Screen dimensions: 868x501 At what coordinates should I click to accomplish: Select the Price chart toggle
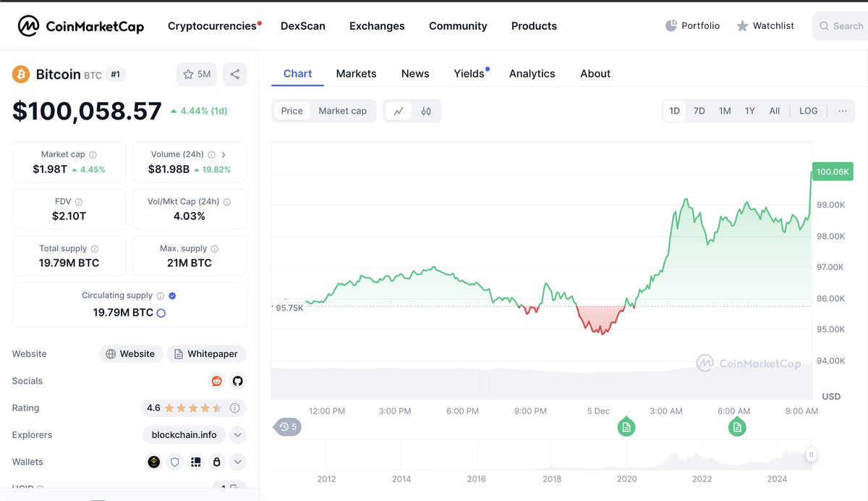click(292, 111)
